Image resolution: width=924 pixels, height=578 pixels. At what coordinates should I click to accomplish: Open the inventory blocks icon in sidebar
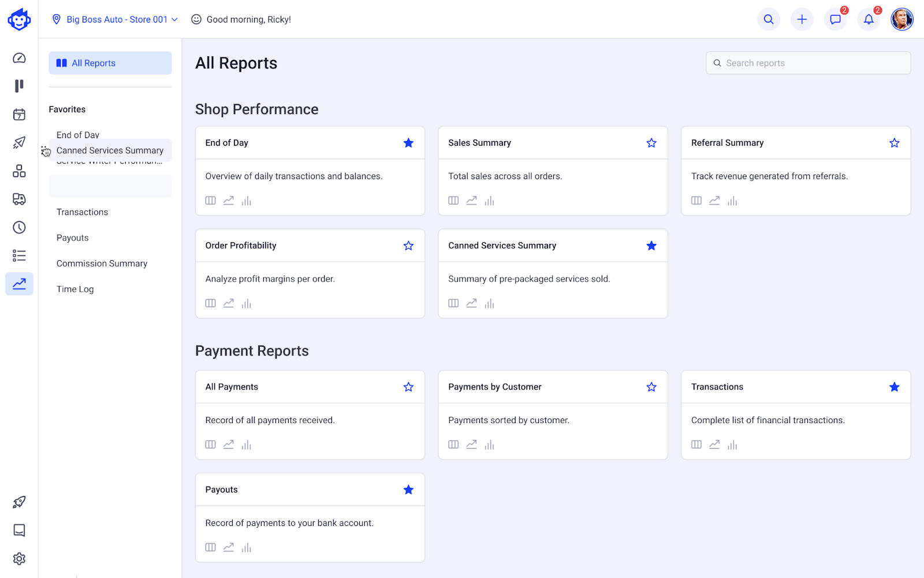(19, 171)
